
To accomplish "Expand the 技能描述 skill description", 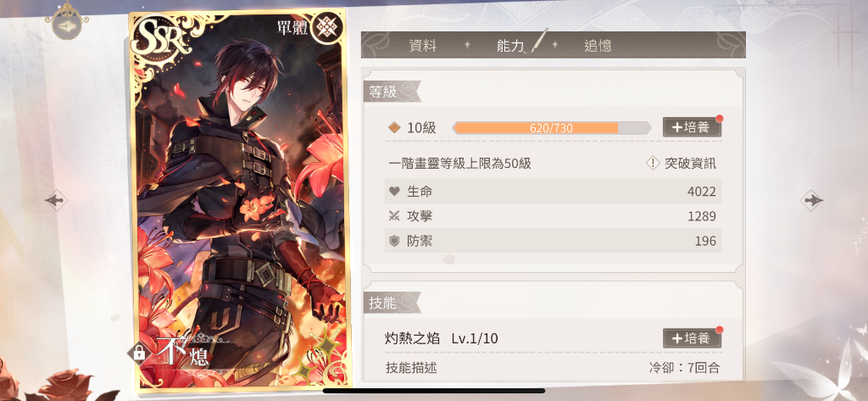I will coord(411,368).
